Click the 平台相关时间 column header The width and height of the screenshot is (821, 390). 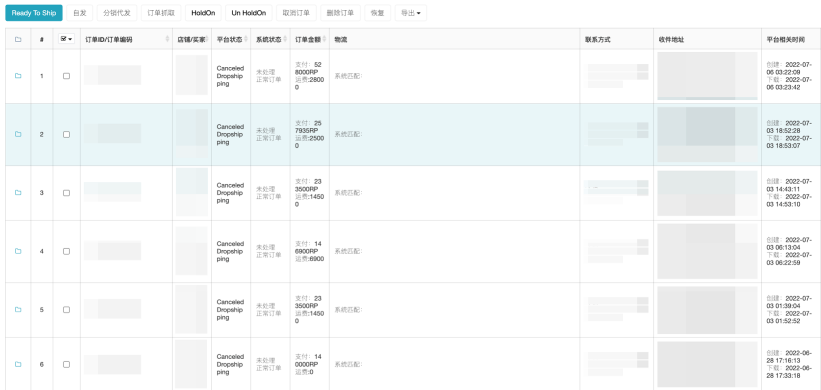click(791, 39)
